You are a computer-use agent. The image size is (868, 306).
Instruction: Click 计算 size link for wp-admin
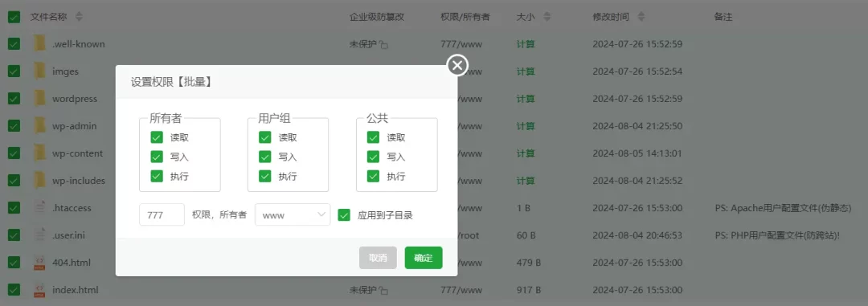point(526,125)
